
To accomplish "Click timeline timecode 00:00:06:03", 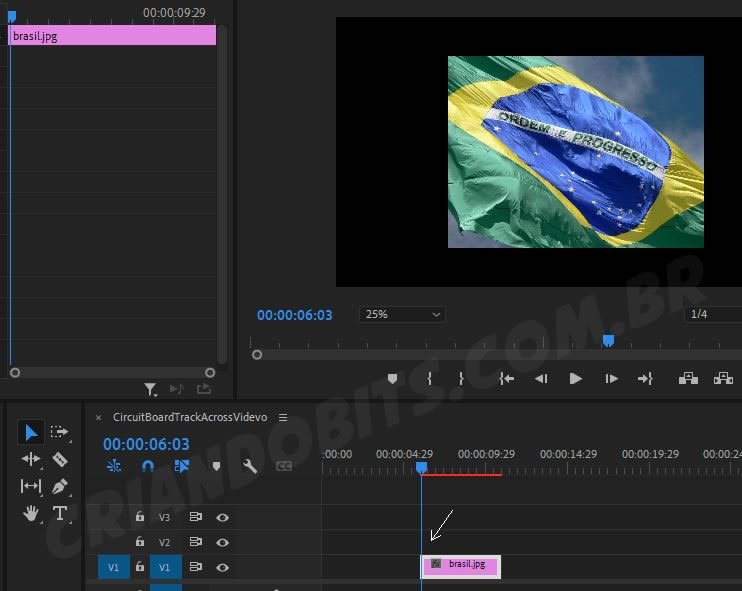I will click(x=146, y=444).
